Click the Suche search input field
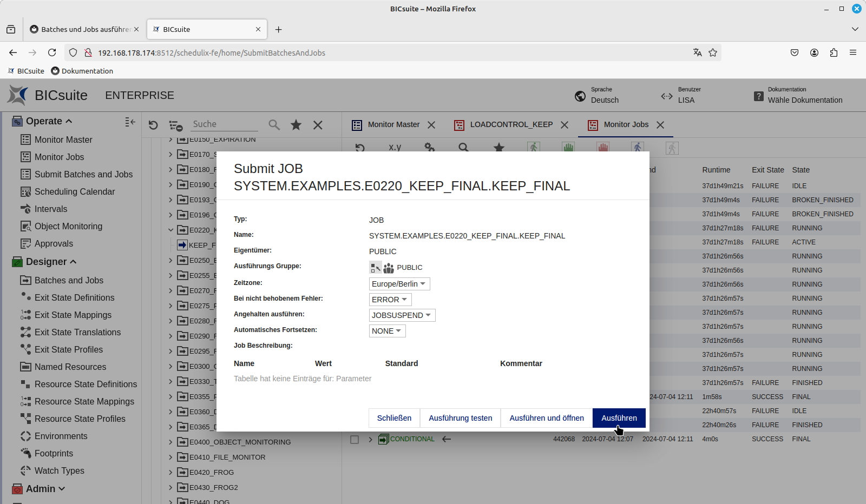Viewport: 866px width, 504px height. click(225, 124)
